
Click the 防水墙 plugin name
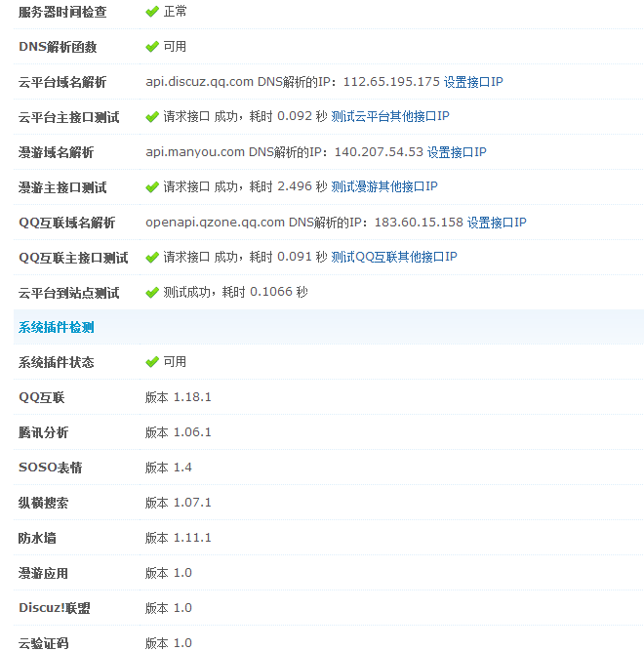tap(37, 539)
